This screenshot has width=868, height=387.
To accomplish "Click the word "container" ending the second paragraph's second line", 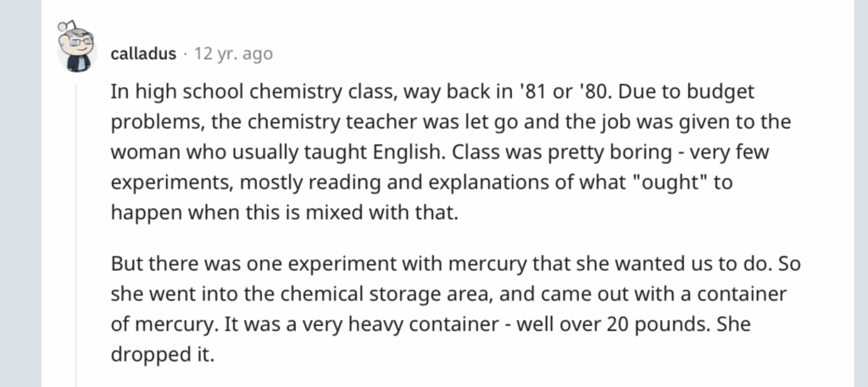I will [x=742, y=294].
